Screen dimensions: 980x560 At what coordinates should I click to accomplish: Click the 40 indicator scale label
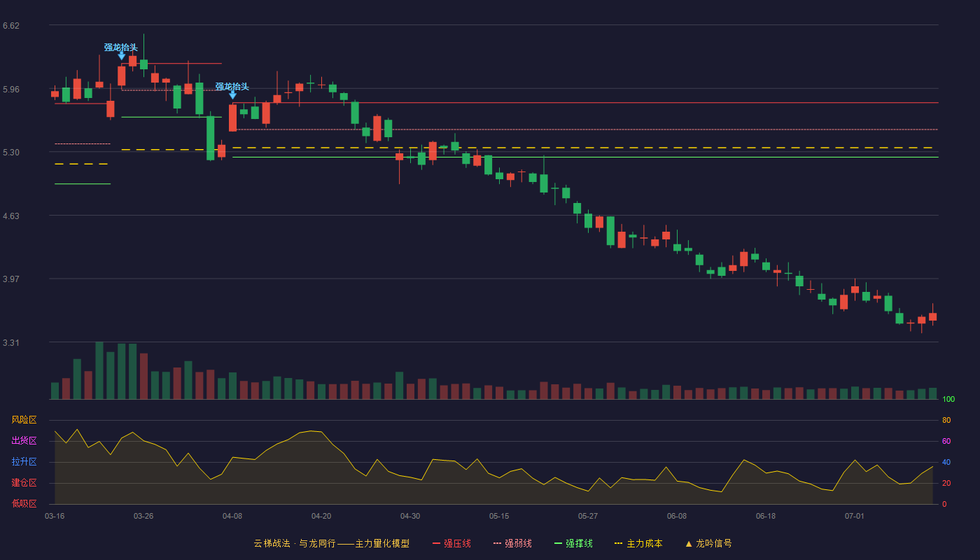click(946, 462)
